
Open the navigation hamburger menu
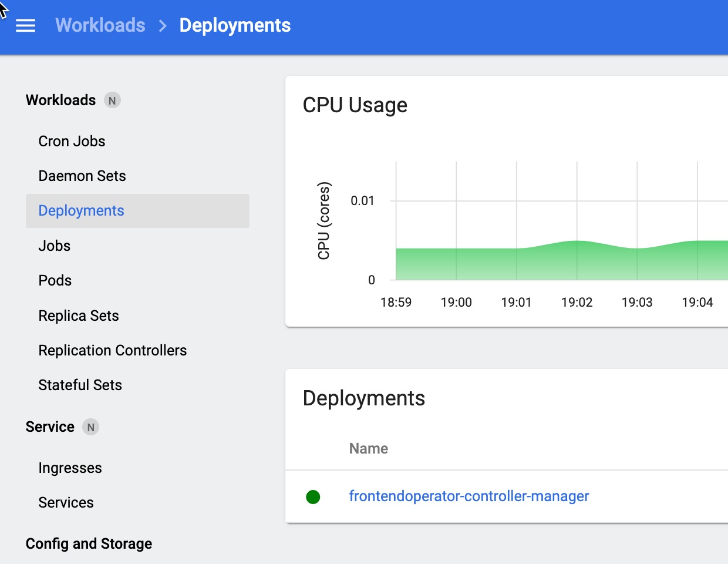(25, 25)
